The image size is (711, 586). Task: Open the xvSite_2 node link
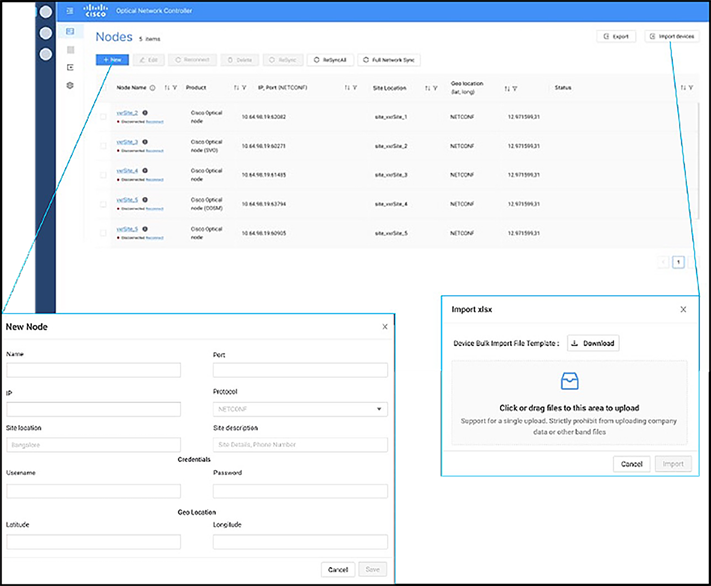127,113
